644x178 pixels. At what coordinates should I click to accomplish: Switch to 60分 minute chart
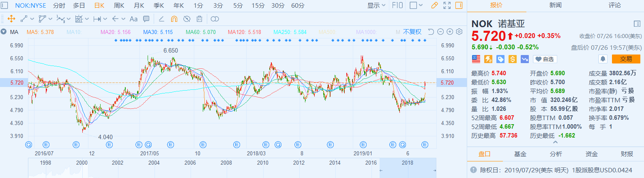tap(298, 5)
